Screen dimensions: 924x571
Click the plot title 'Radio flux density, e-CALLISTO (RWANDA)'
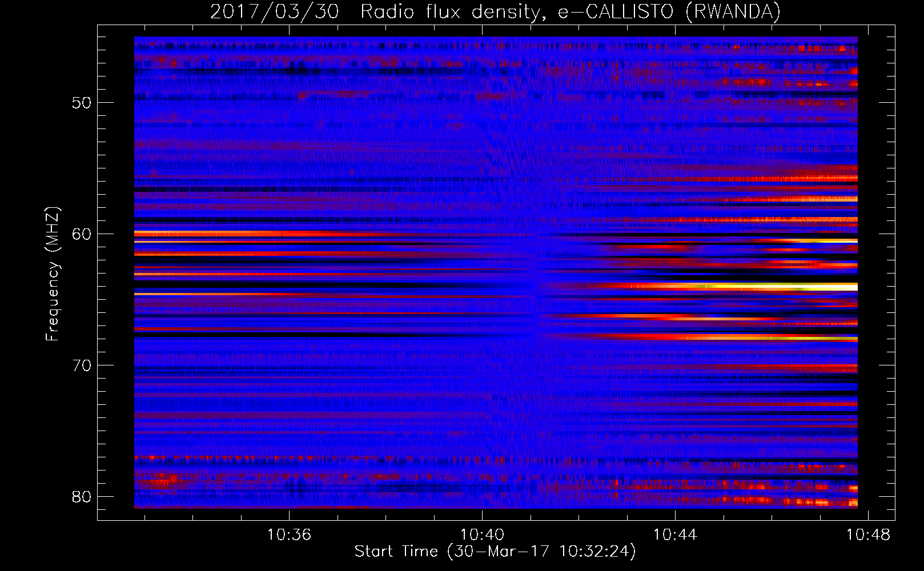point(571,11)
